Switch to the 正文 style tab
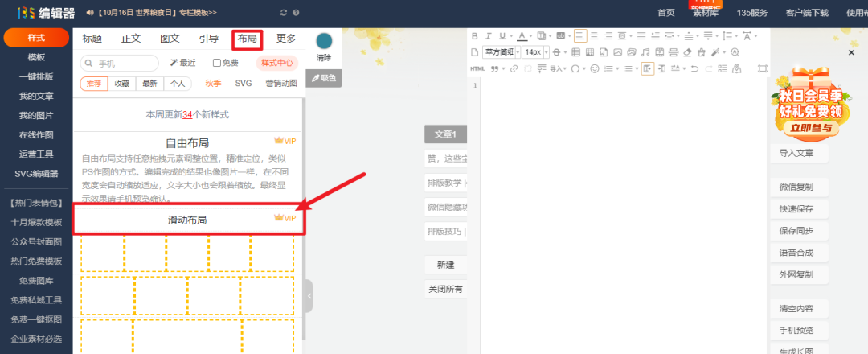Screen dimensions: 868x354 click(131, 39)
